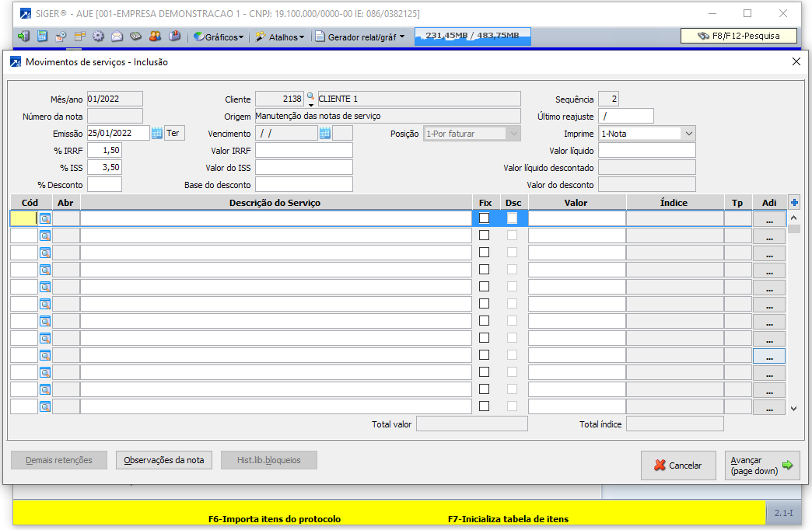Click the magnifier search icon beside Cliente code
The width and height of the screenshot is (812, 530).
coord(310,96)
